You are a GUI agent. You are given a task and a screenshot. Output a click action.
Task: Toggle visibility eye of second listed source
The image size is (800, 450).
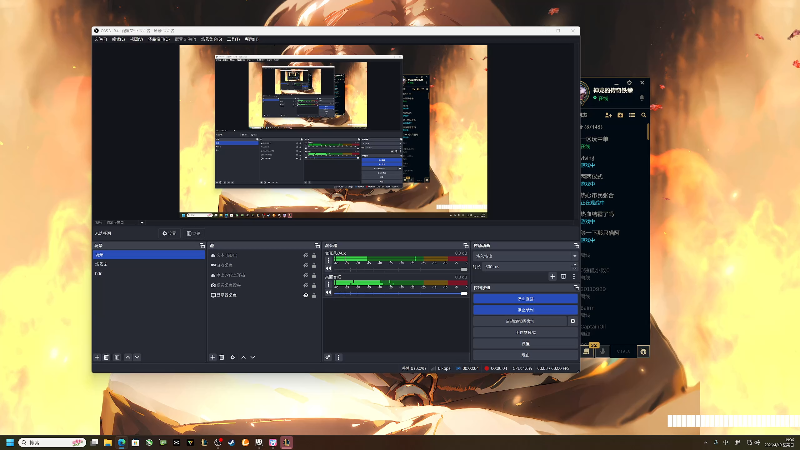click(x=306, y=265)
